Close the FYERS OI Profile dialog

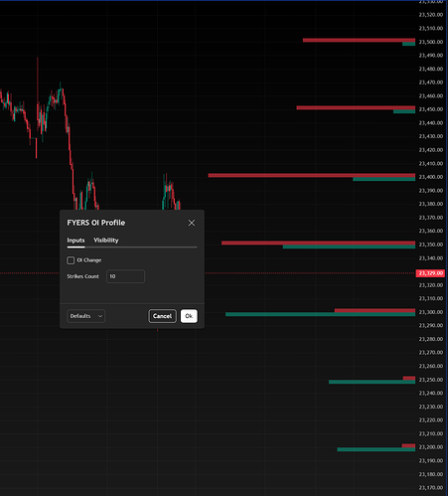(x=192, y=223)
